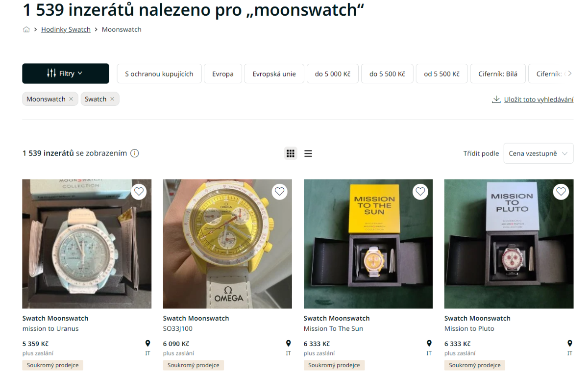Open the info icon next to zobrazením
This screenshot has height=377, width=588.
[135, 153]
